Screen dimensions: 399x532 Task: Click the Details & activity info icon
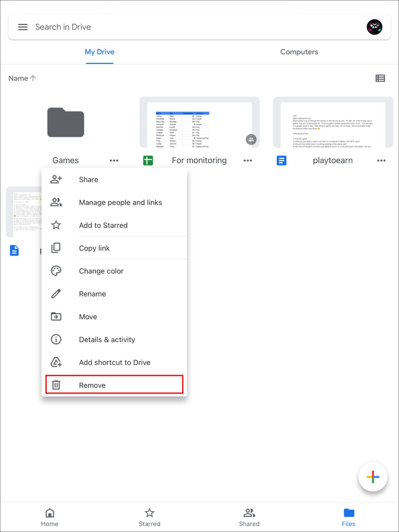56,339
